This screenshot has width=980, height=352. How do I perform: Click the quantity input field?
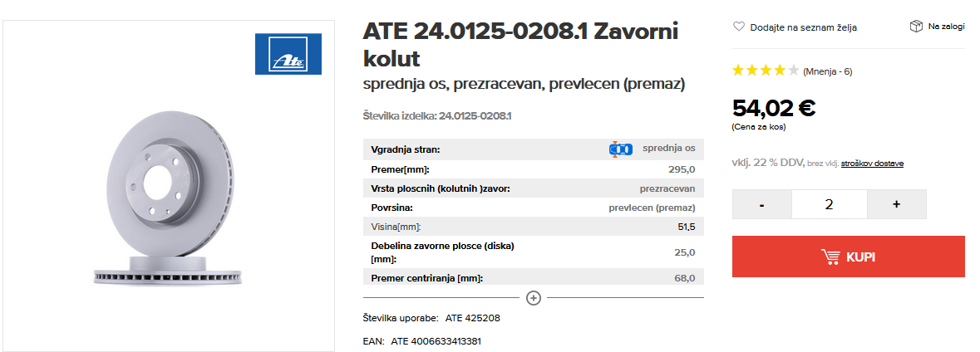pyautogui.click(x=830, y=204)
